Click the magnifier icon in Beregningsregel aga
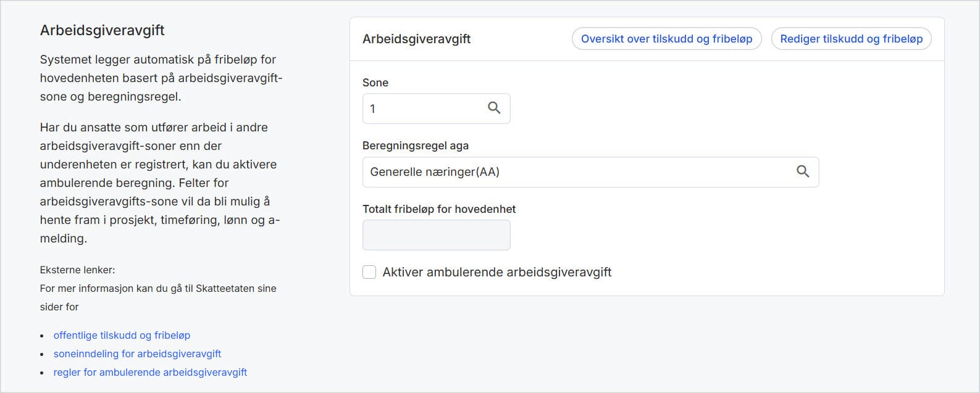This screenshot has width=980, height=393. click(x=802, y=172)
